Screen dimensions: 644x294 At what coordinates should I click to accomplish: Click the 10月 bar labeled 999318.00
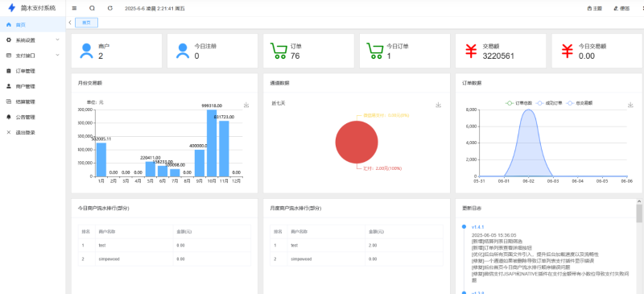[x=212, y=143]
